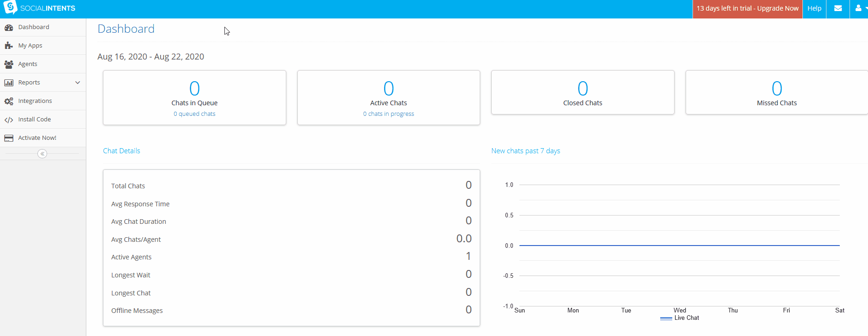This screenshot has width=868, height=336.
Task: Click the Avg Chat Duration label
Action: click(139, 222)
